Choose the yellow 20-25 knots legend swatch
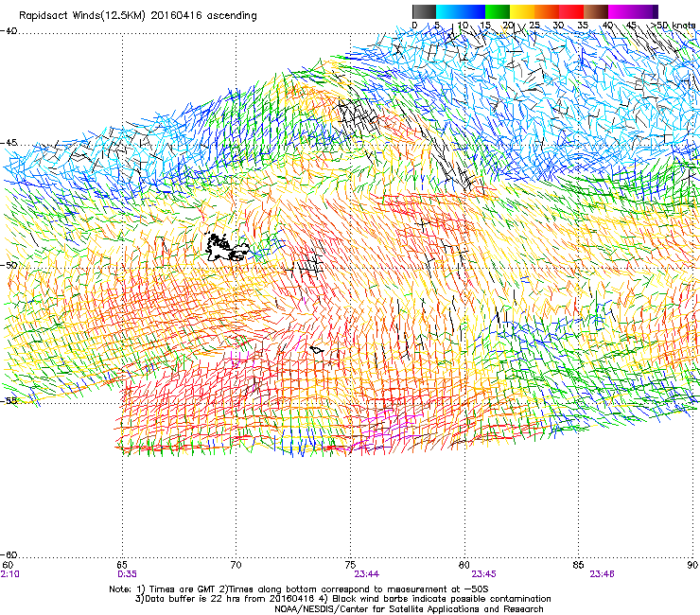 (x=522, y=11)
